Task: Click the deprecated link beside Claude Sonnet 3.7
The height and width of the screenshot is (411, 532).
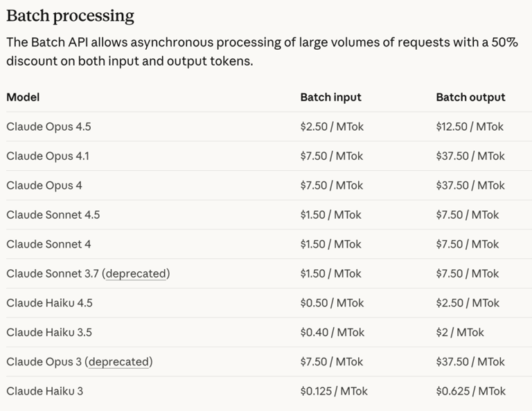Action: tap(136, 273)
